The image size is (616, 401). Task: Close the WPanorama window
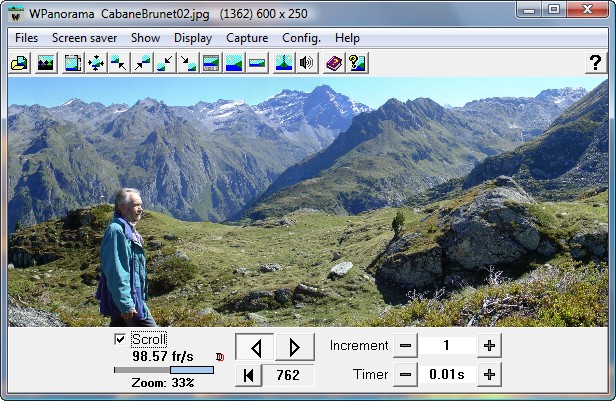point(587,9)
